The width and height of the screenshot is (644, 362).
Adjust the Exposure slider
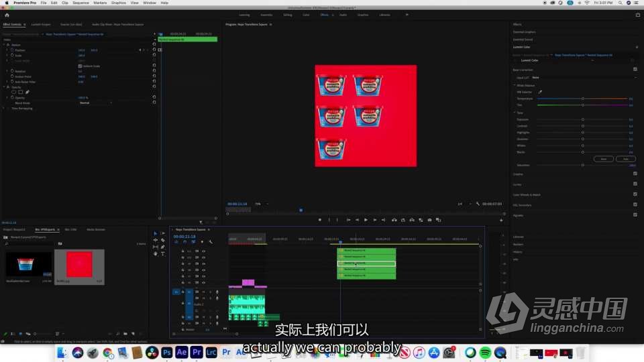click(582, 119)
